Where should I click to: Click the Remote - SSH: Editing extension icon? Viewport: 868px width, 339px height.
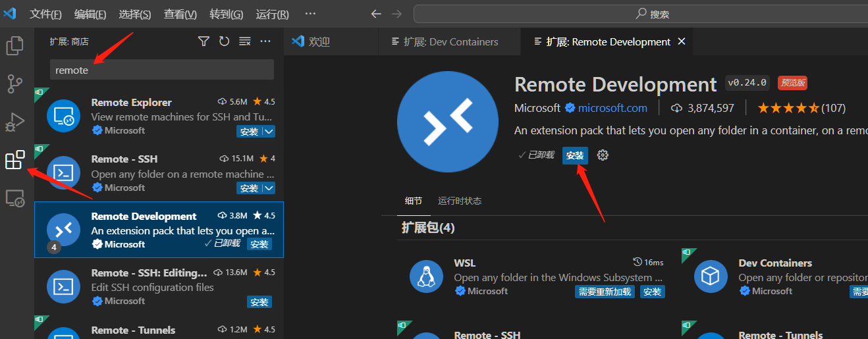tap(63, 286)
